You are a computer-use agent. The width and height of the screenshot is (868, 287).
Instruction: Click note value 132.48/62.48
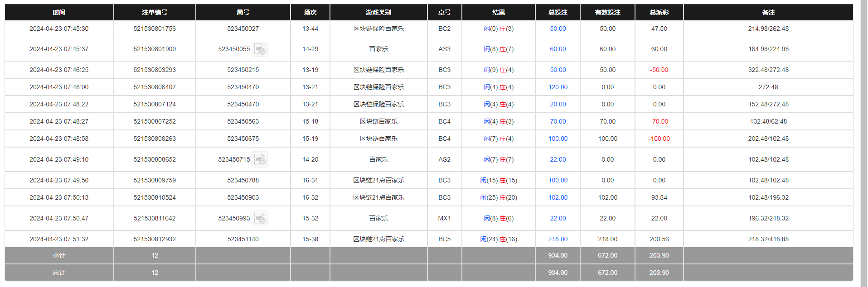click(x=768, y=121)
